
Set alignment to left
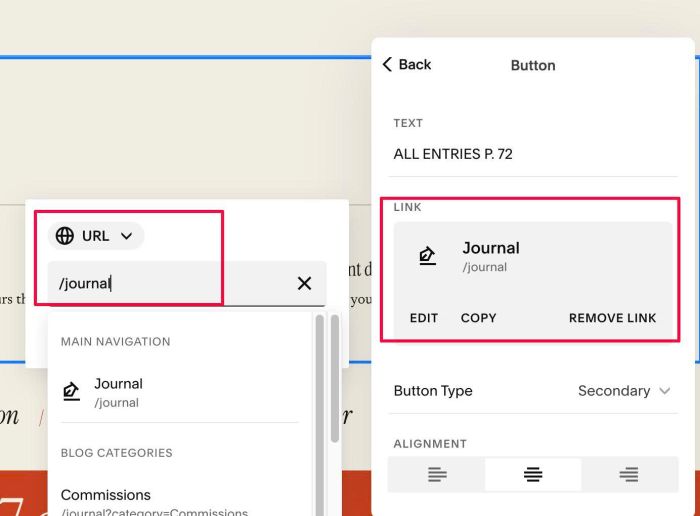[437, 474]
